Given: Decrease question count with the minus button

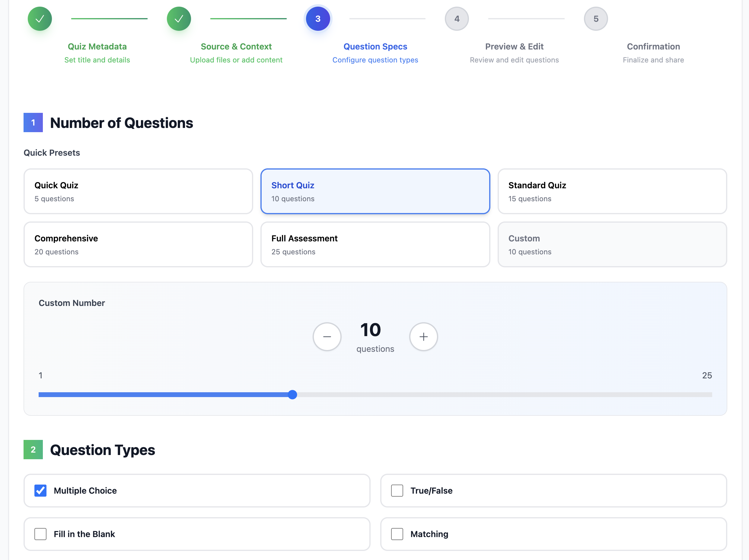Looking at the screenshot, I should click(x=327, y=336).
